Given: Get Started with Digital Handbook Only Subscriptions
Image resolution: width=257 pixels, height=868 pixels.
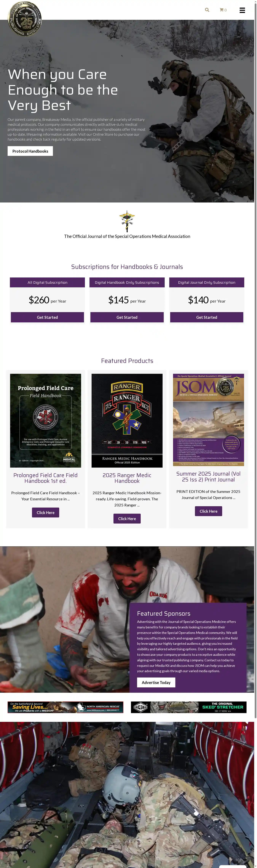Looking at the screenshot, I should click(127, 317).
